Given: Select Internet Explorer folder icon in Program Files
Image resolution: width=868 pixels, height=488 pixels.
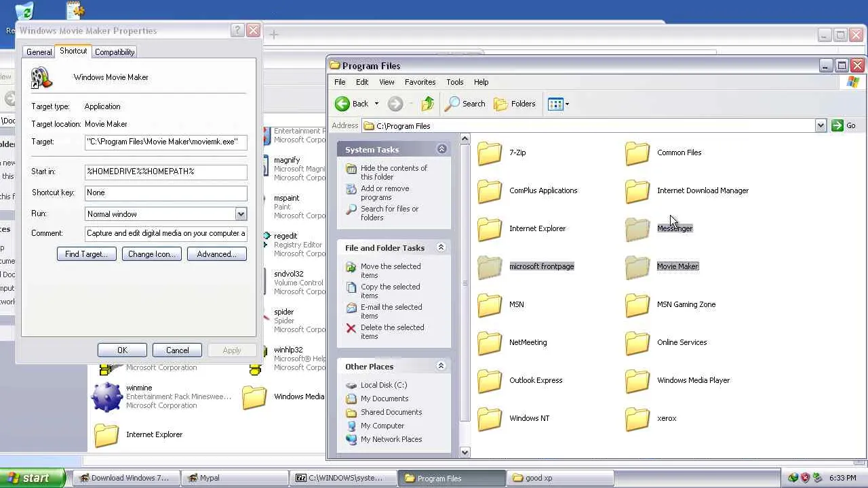Looking at the screenshot, I should coord(490,229).
